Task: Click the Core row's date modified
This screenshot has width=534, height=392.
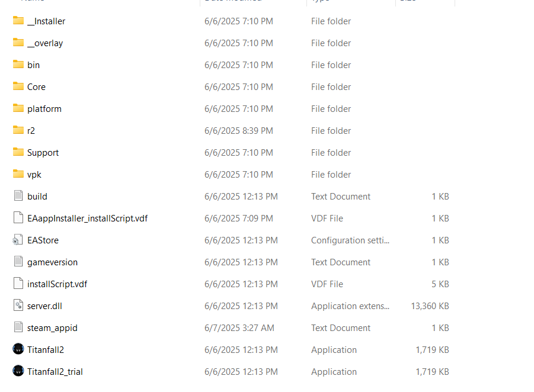Action: 239,87
